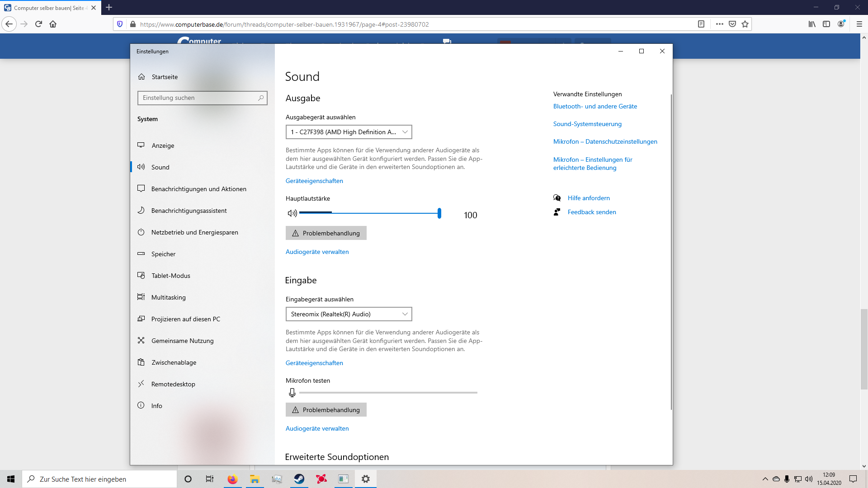Open output Audiogeräte verwalten link
868x488 pixels.
[x=317, y=252]
